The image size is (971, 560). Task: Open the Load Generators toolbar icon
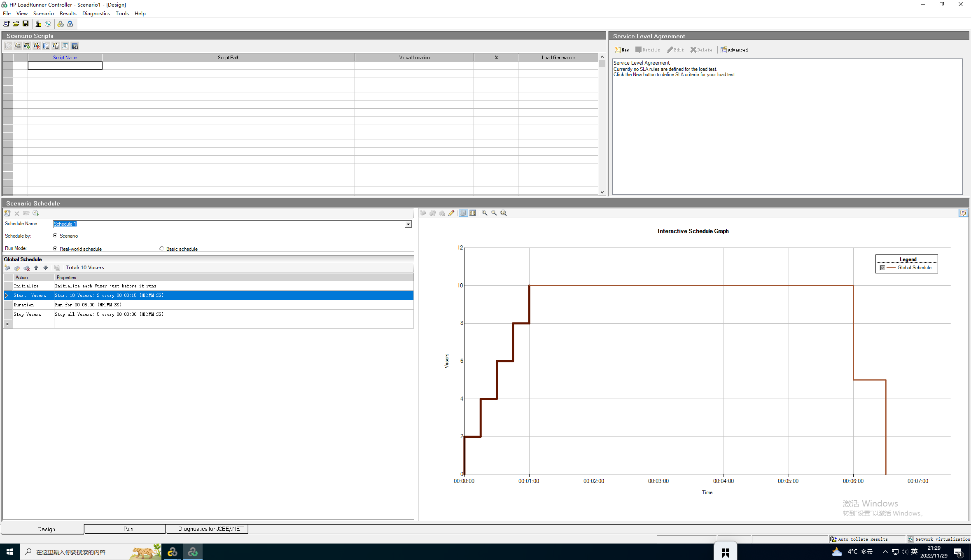click(x=38, y=24)
